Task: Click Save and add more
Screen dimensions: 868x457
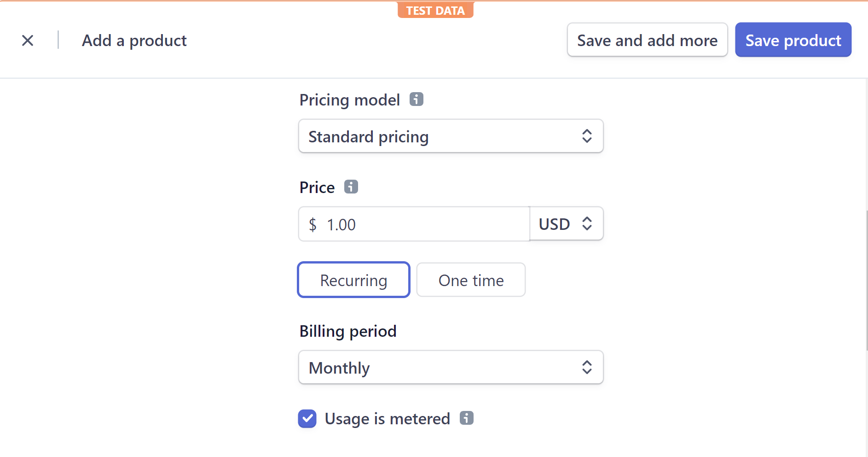Action: tap(647, 40)
